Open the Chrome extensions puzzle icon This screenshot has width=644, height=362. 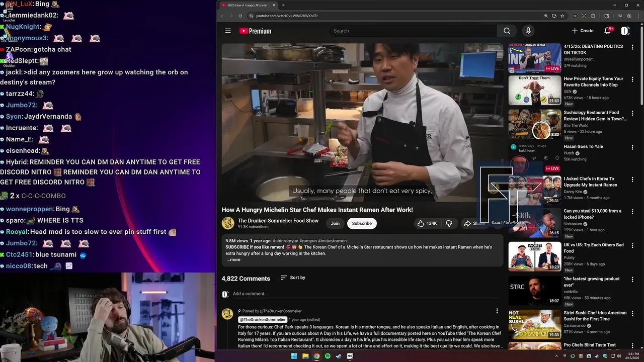tap(593, 16)
